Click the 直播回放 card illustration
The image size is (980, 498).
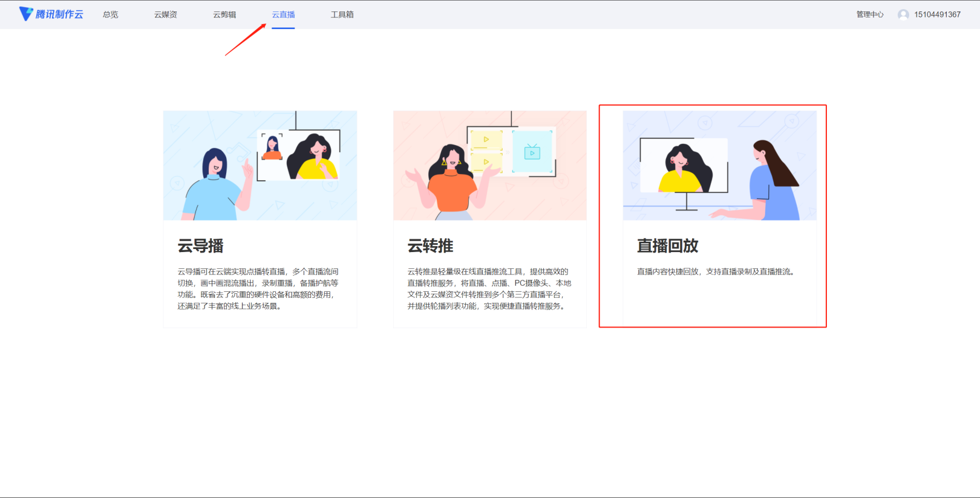[720, 165]
